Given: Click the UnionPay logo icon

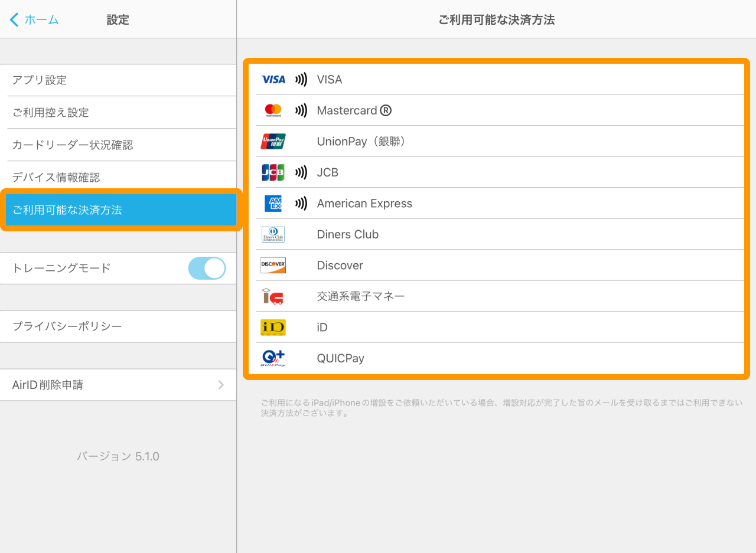Looking at the screenshot, I should point(273,142).
